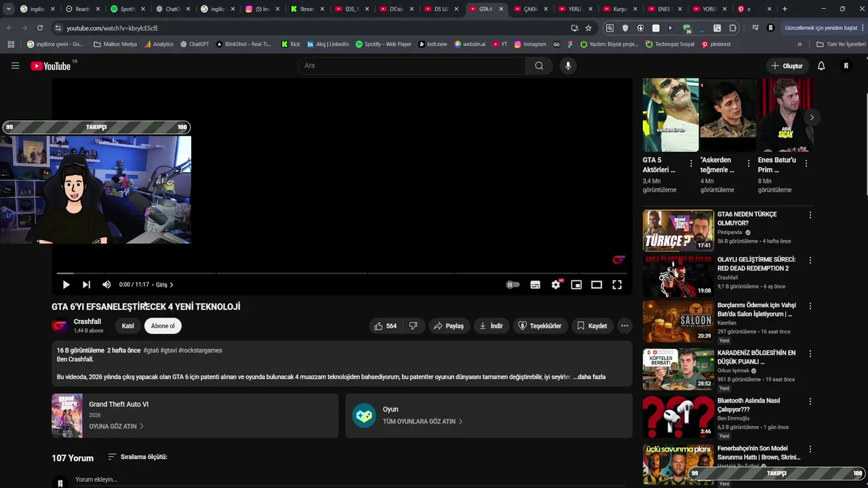Open the ChatGPT bookmark
Image resolution: width=868 pixels, height=488 pixels.
(195, 44)
